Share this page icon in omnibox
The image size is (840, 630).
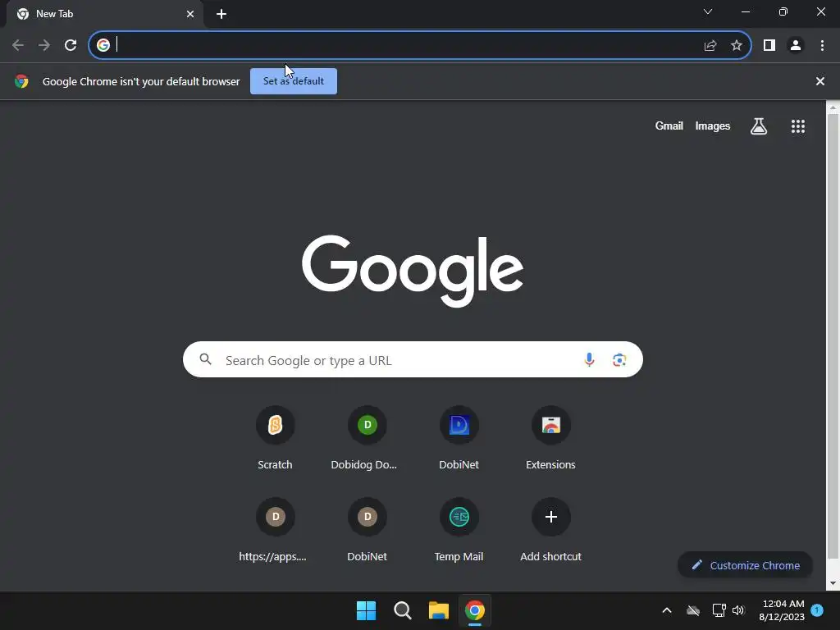click(x=710, y=46)
